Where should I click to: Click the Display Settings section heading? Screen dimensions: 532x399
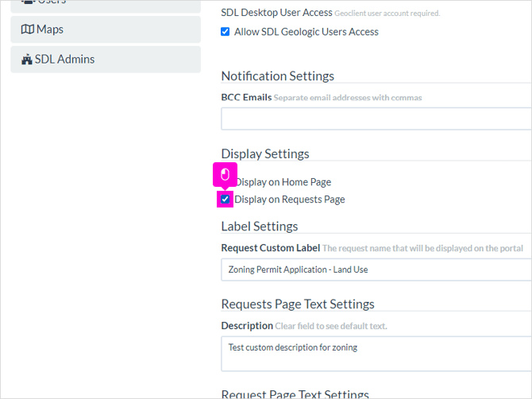coord(265,154)
